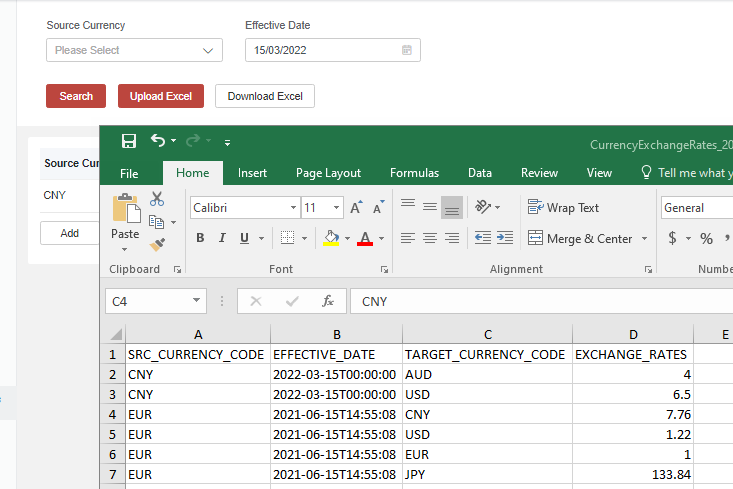
Task: Click Increase Indent icon
Action: [505, 238]
